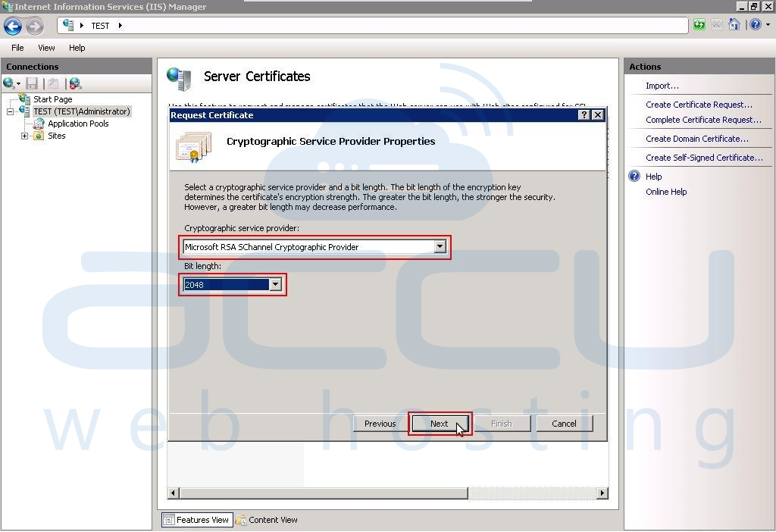
Task: Collapse the TEST server node
Action: (10, 112)
